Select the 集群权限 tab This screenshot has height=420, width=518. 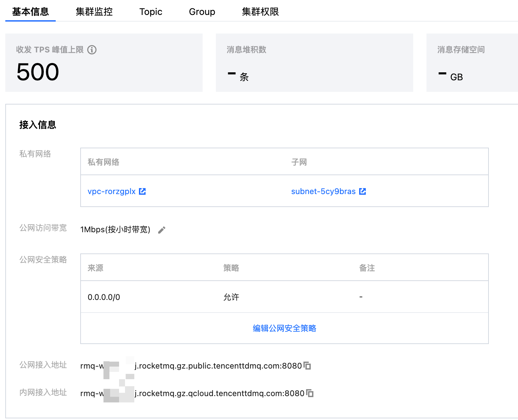260,12
